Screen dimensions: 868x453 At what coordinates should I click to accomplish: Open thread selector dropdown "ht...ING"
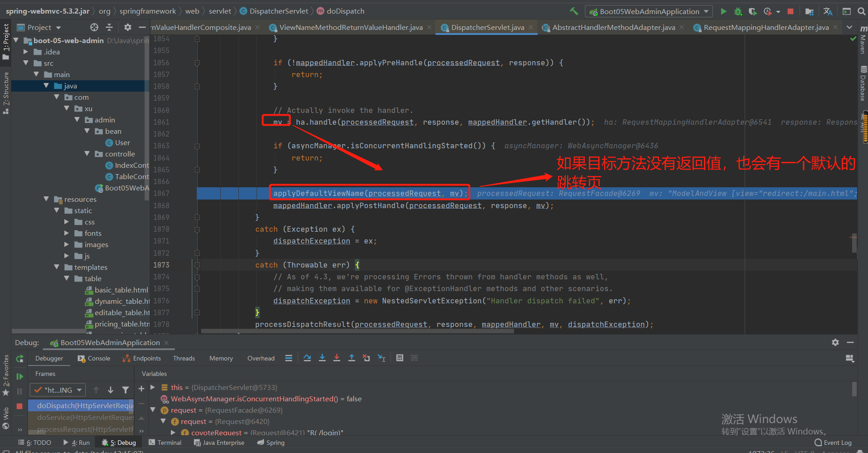click(x=58, y=390)
